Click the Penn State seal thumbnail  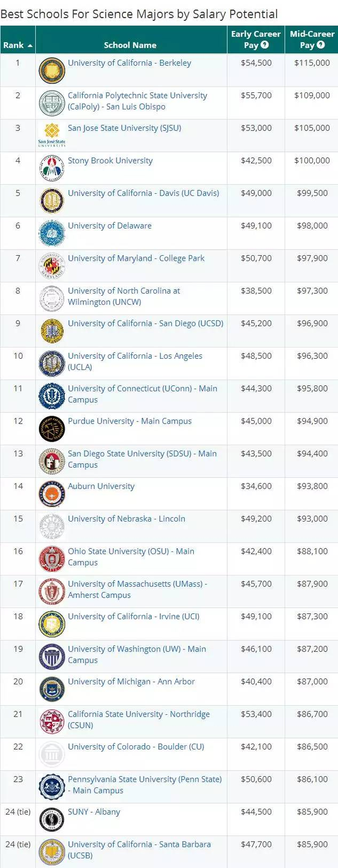52,787
